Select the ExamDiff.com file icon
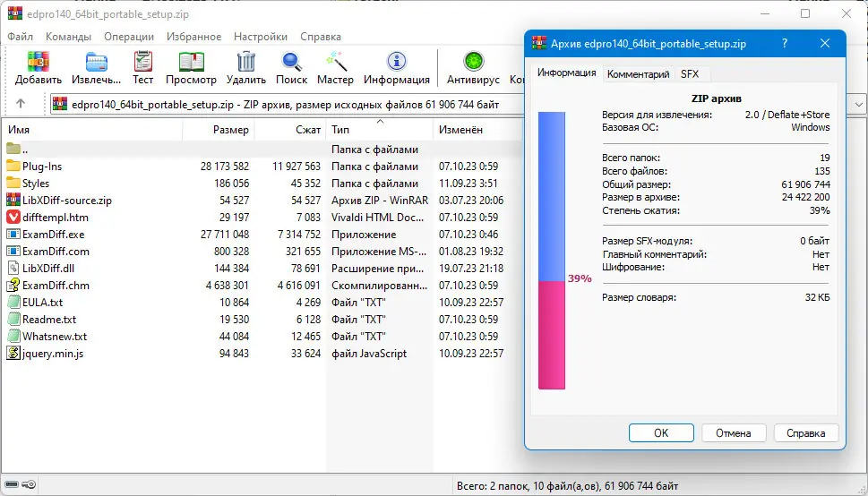 click(13, 252)
